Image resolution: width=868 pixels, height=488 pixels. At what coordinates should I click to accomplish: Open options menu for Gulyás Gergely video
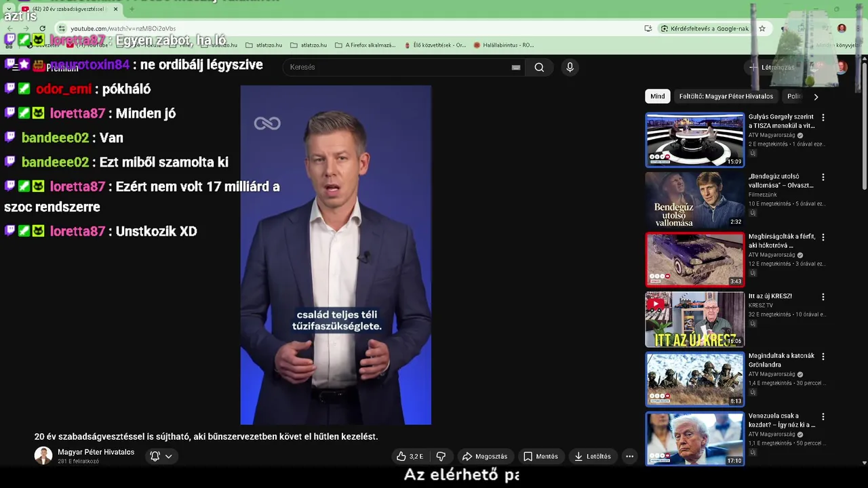pyautogui.click(x=823, y=117)
